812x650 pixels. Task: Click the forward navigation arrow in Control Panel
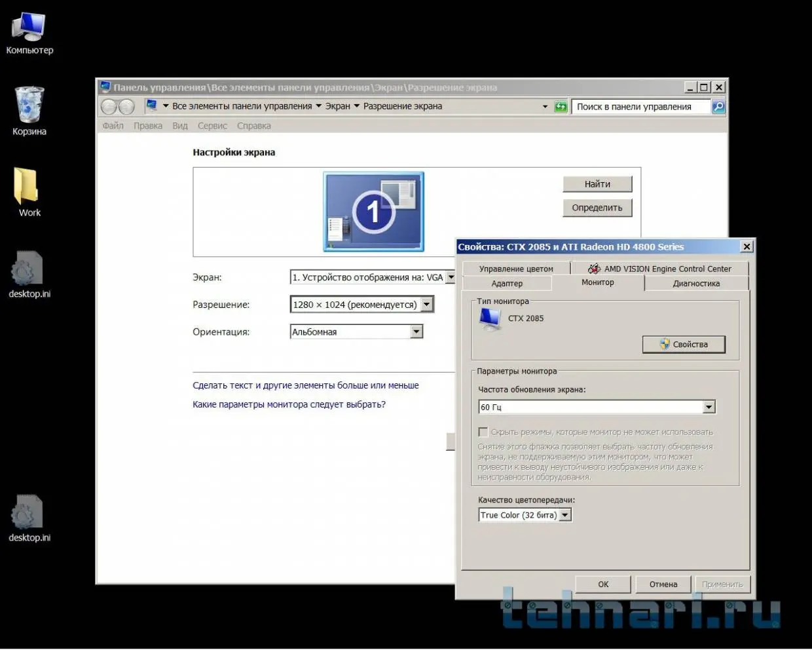(x=126, y=106)
